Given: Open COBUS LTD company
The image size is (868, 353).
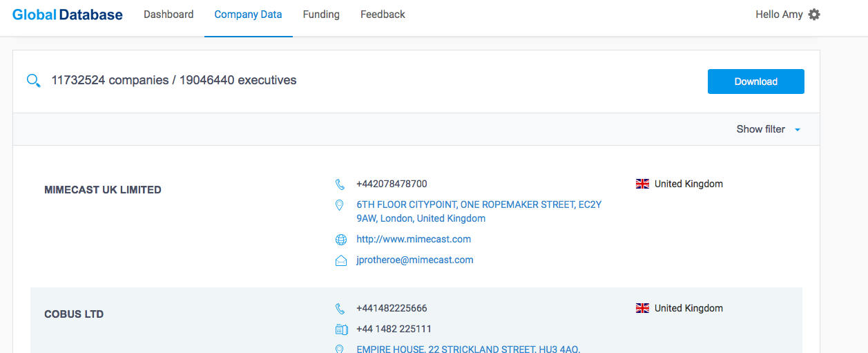Looking at the screenshot, I should tap(74, 314).
